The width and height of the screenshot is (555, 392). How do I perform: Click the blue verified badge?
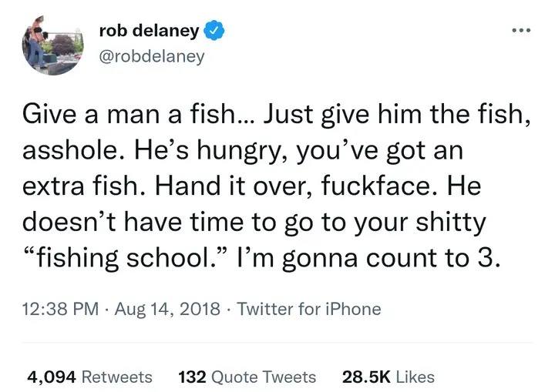tap(215, 32)
